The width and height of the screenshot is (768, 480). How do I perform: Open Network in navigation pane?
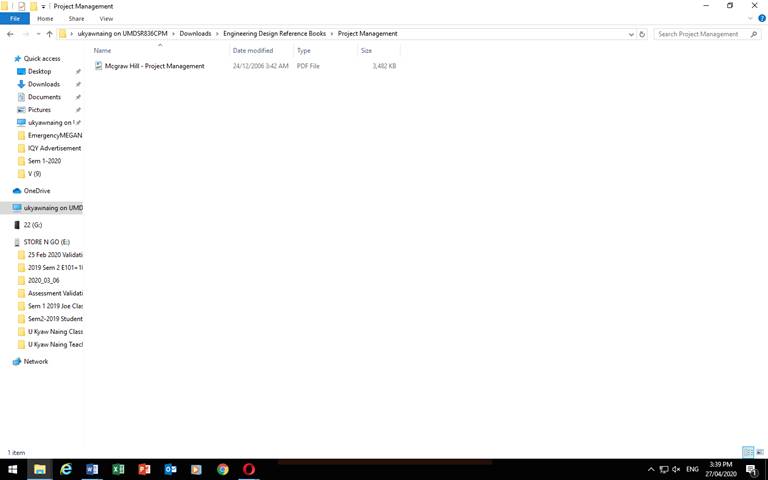coord(36,361)
